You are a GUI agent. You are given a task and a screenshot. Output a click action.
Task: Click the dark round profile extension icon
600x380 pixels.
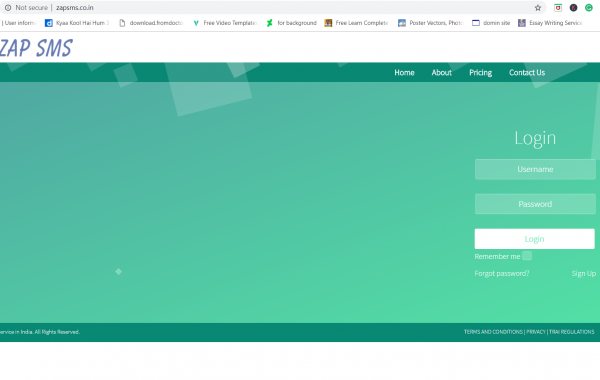pyautogui.click(x=573, y=8)
